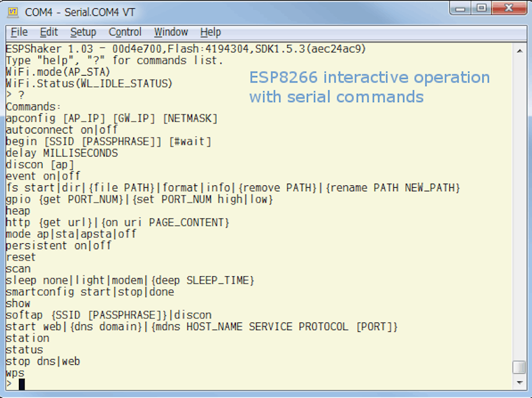The image size is (532, 398).
Task: Click the 'discon [ap]' line
Action: point(40,165)
